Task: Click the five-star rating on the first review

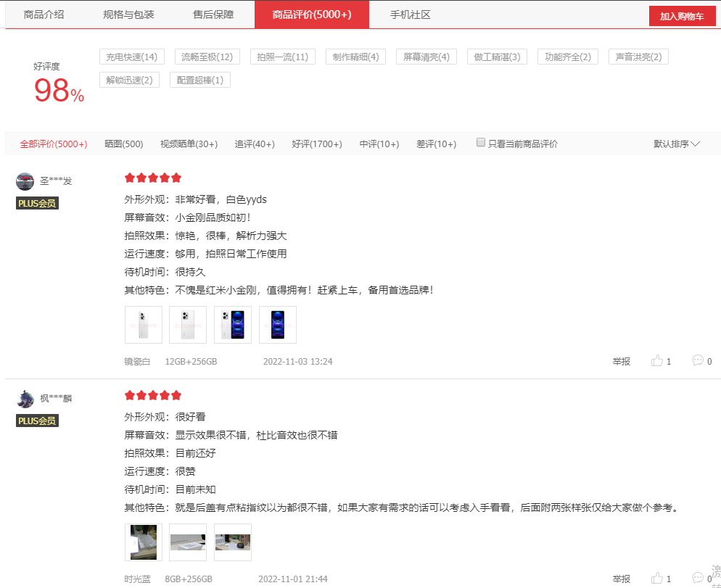Action: pyautogui.click(x=152, y=177)
